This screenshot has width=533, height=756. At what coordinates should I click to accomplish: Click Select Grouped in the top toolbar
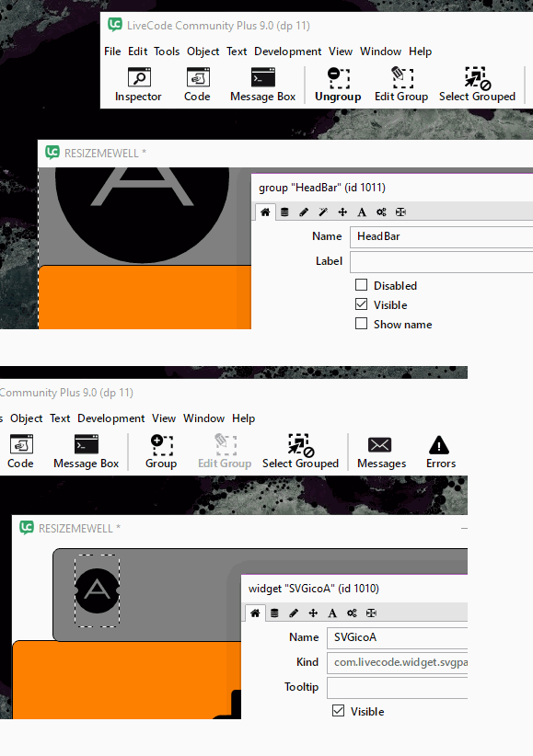(477, 85)
